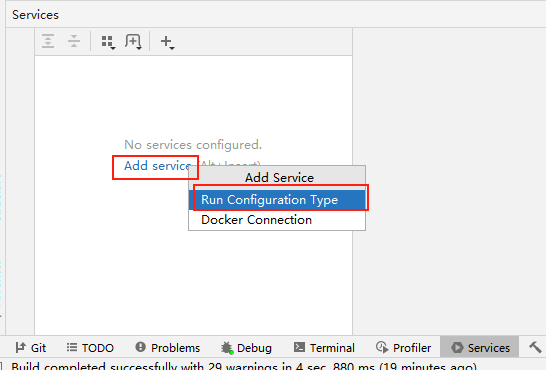Viewport: 546px width, 370px height.
Task: Switch to the Problems tab
Action: click(x=167, y=347)
